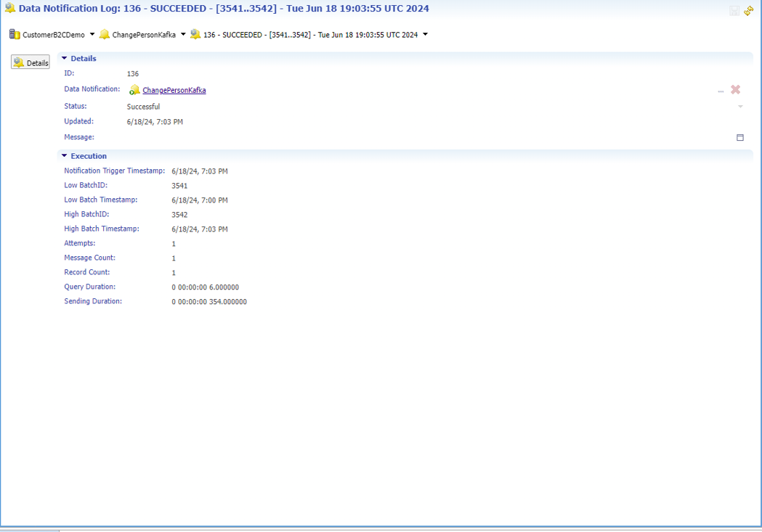The height and width of the screenshot is (532, 762).
Task: Click the ellipsis browse button for Data Notification
Action: coord(721,91)
